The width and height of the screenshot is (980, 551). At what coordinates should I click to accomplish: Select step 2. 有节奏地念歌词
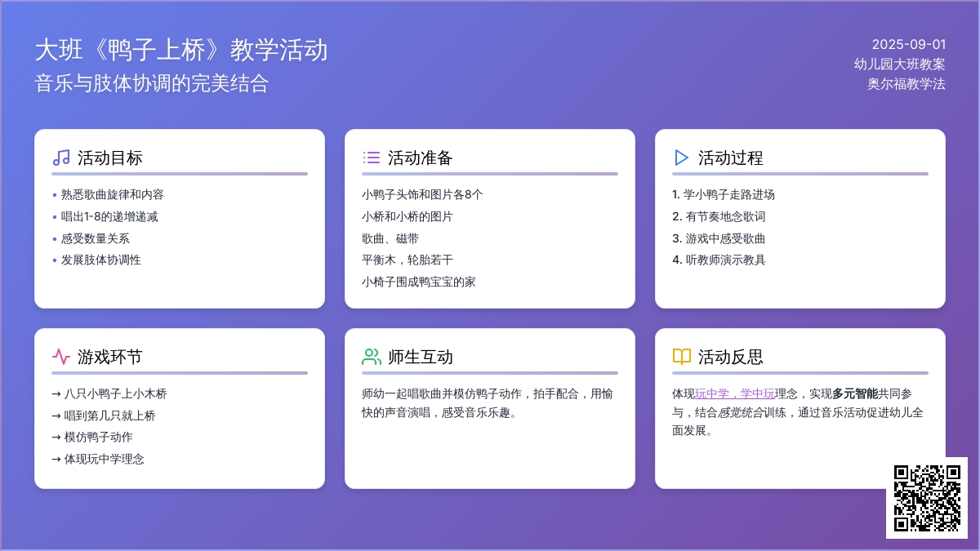(x=719, y=216)
